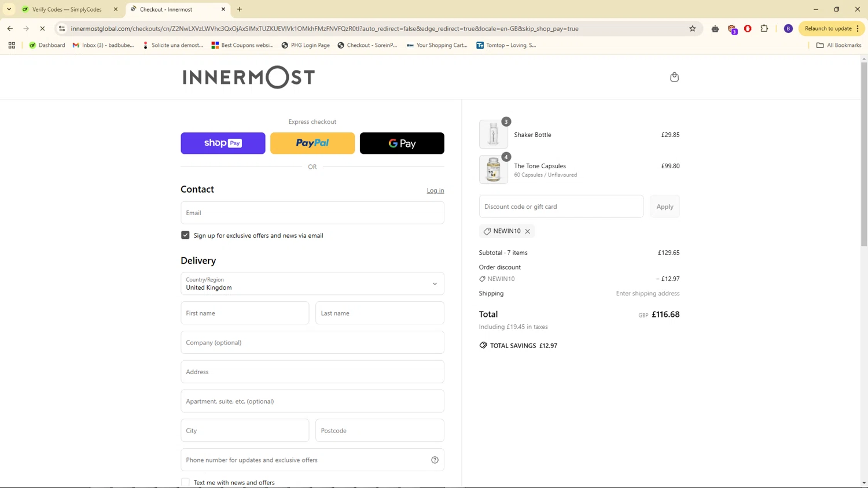
Task: Expand the Country/Region dropdown
Action: 312,284
